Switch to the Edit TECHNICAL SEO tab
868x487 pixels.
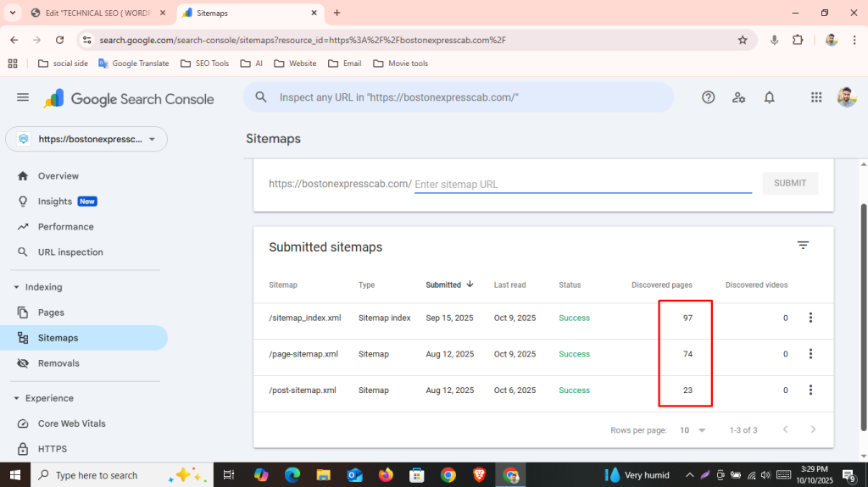click(98, 13)
